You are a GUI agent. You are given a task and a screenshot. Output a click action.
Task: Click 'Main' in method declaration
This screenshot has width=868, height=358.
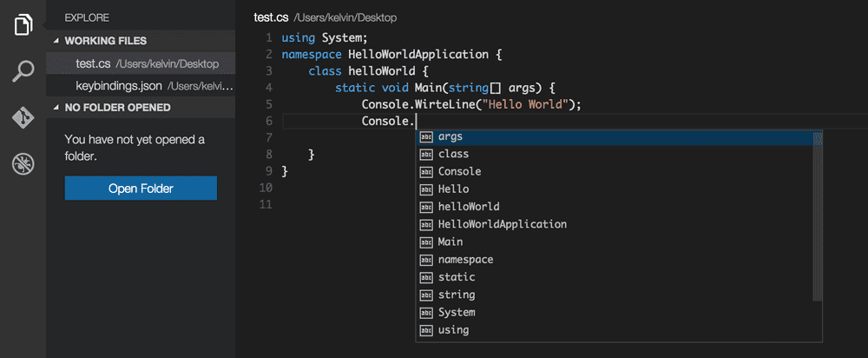428,88
